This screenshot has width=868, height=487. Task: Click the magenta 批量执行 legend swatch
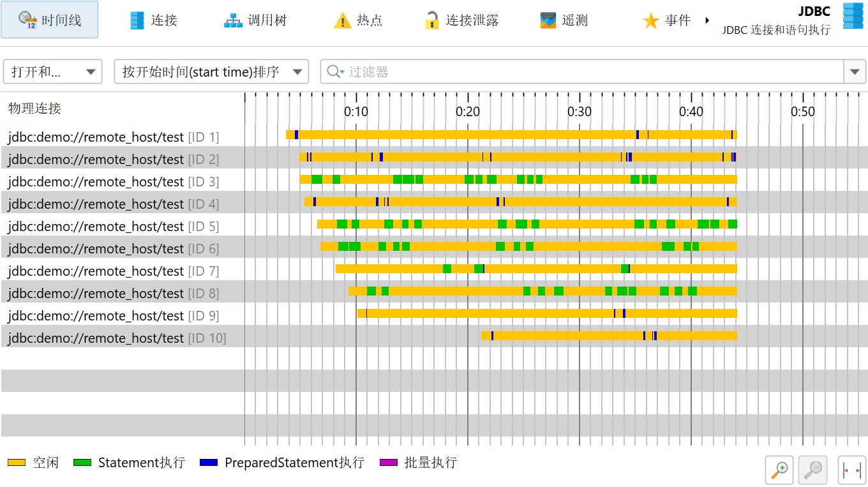(389, 462)
